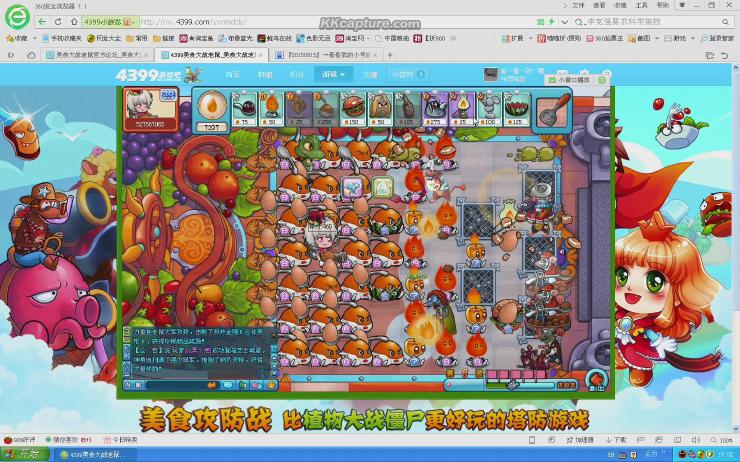This screenshot has width=740, height=462.
Task: Open the 折800 bookmark
Action: (429, 38)
